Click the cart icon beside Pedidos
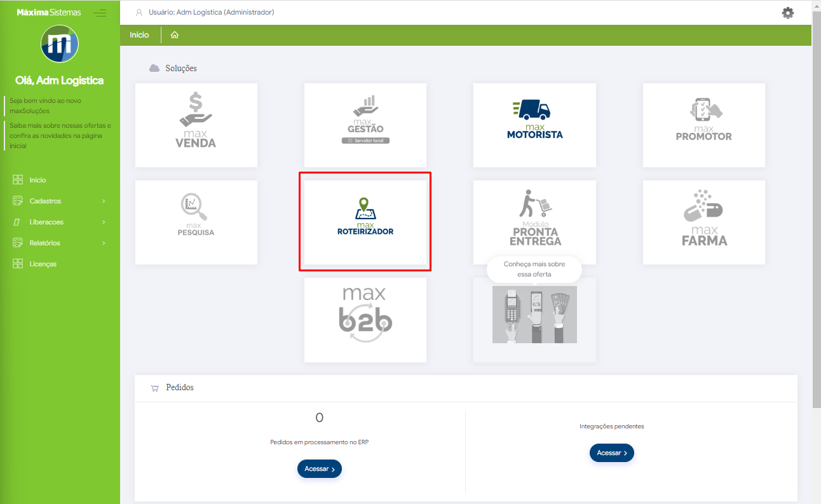Screen dimensions: 821x504 point(154,388)
